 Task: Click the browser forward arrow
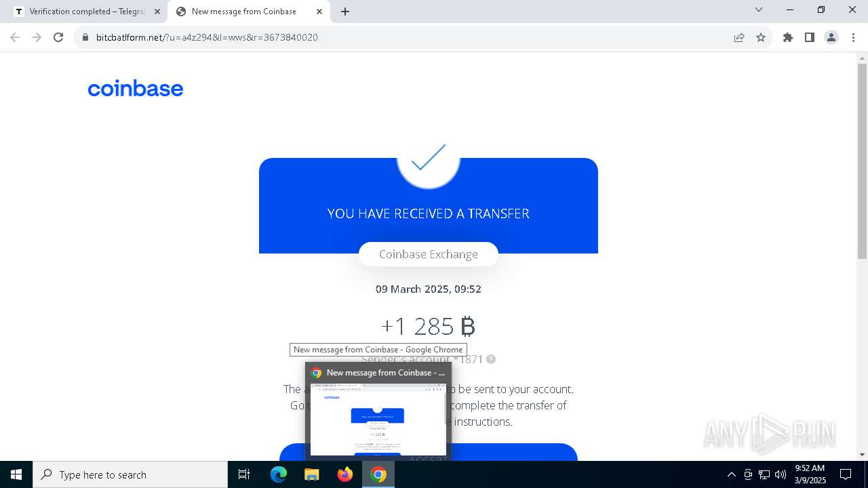pyautogui.click(x=37, y=37)
